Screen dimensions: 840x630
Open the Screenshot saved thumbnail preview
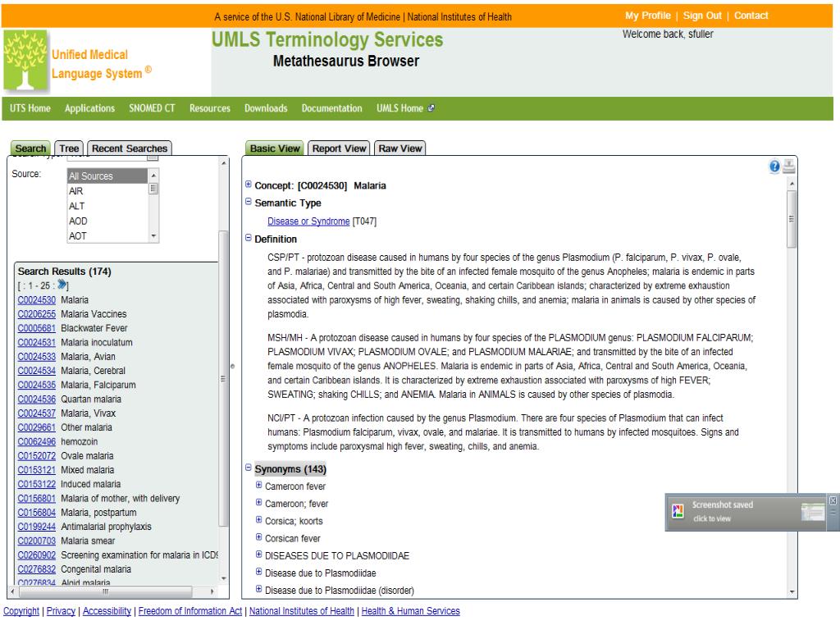coord(812,512)
